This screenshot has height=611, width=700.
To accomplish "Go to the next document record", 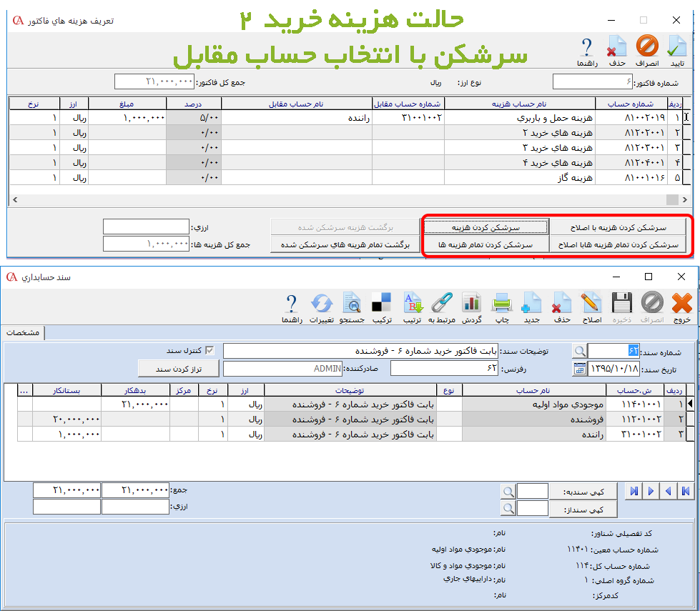I will 651,492.
